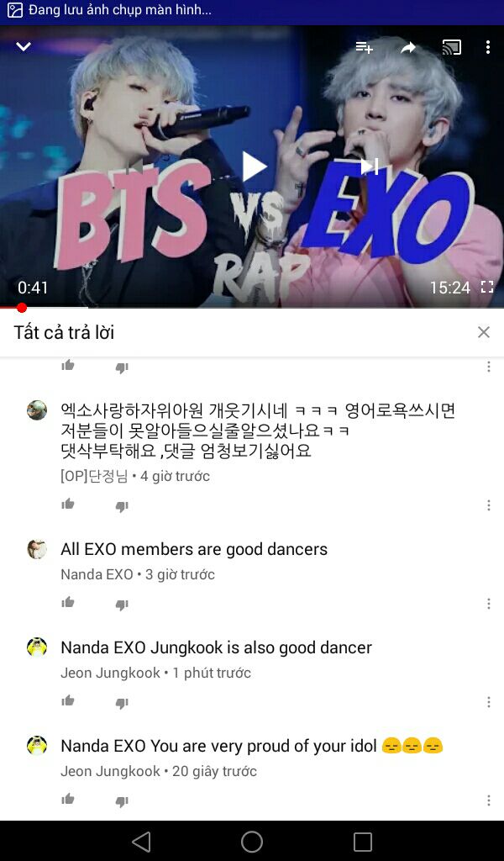Open recent apps with the square button

click(363, 841)
